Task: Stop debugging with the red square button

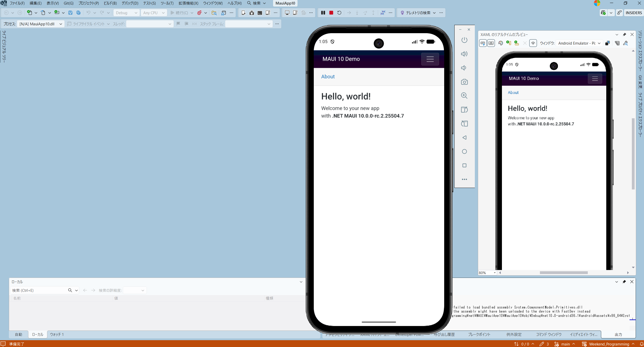Action: coord(331,13)
